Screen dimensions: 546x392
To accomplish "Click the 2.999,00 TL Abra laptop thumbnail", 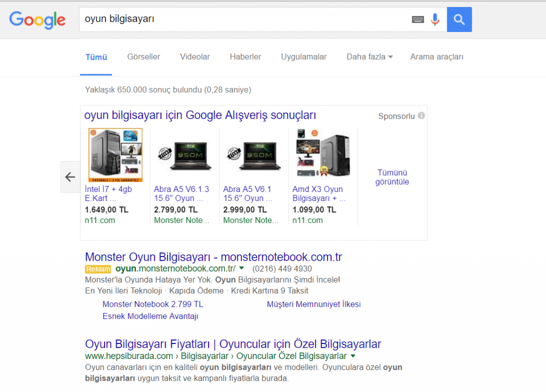I will [254, 155].
